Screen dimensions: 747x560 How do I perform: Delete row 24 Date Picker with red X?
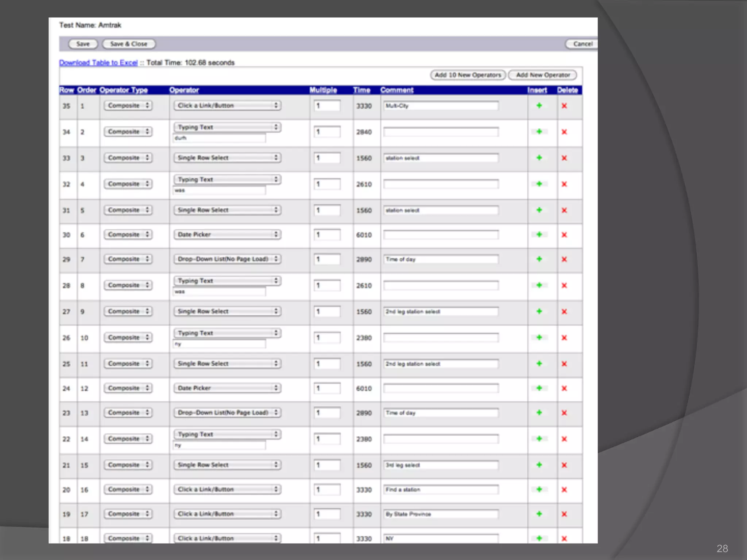(564, 388)
